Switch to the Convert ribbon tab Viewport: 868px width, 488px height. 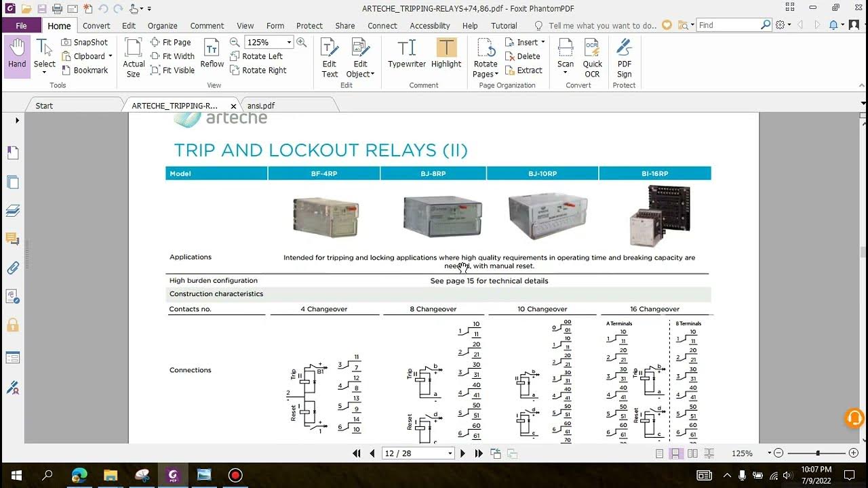(x=96, y=26)
